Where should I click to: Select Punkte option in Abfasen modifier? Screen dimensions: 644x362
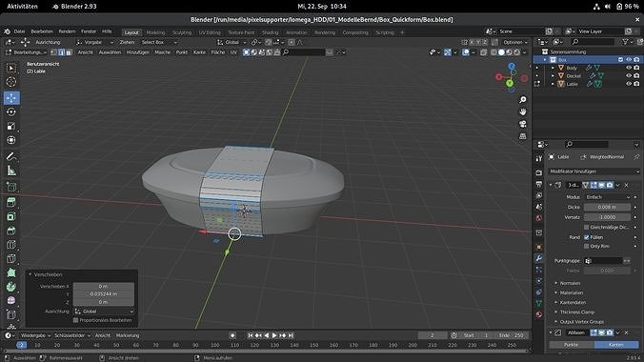coord(572,345)
